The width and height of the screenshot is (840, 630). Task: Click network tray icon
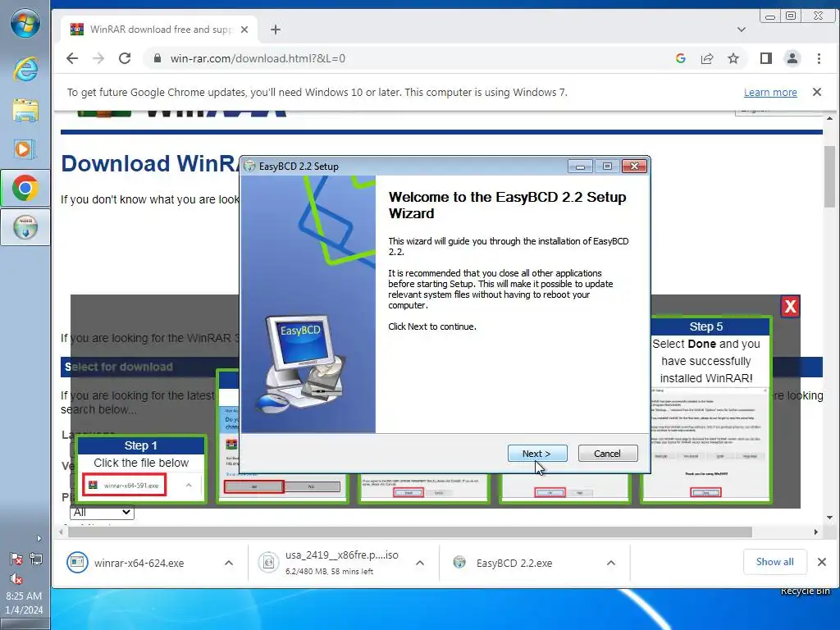36,559
